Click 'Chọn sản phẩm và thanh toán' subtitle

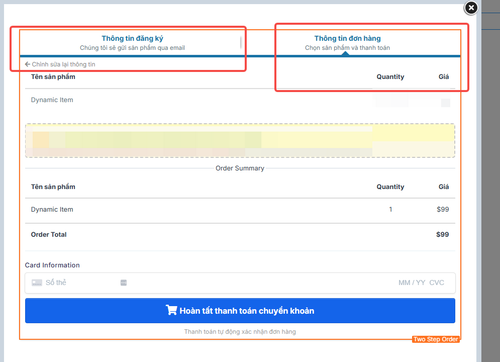coord(347,48)
